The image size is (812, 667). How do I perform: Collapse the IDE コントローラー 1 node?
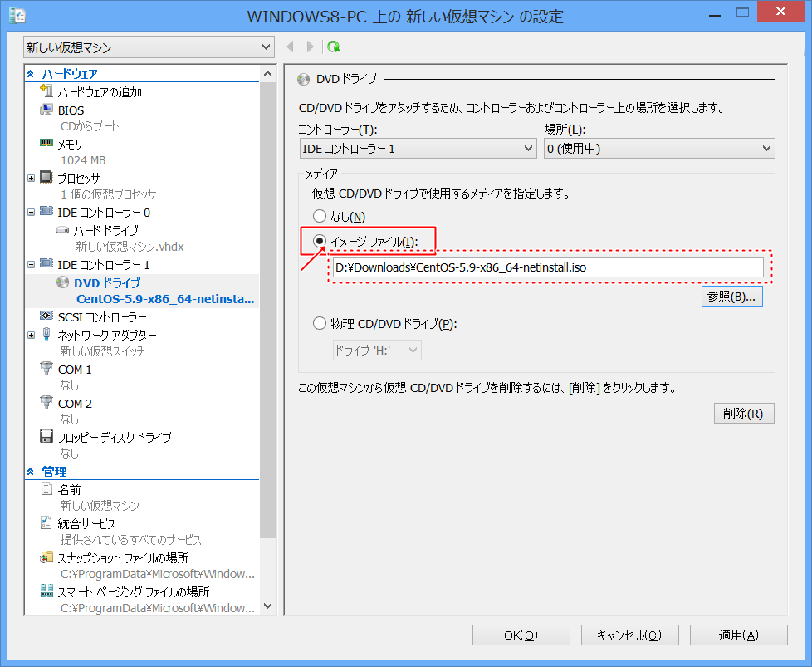coord(31,265)
